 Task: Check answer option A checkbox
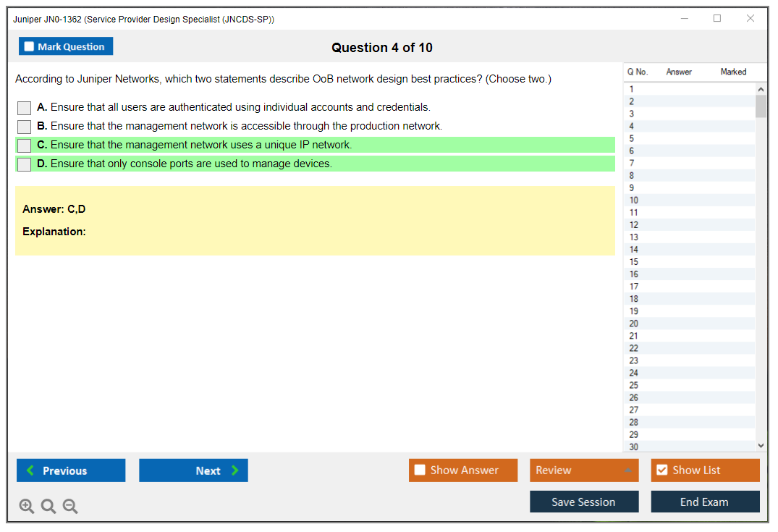click(25, 108)
